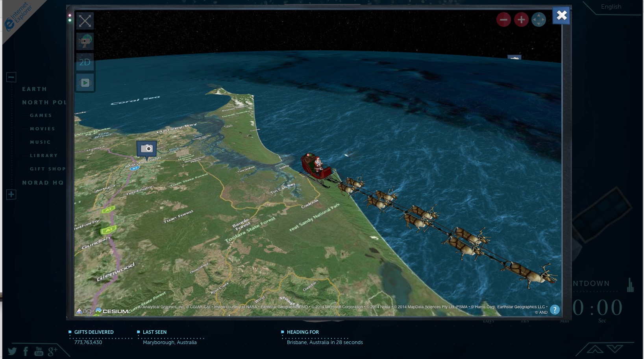The height and width of the screenshot is (359, 644).
Task: Switch the map to 2D view
Action: coord(85,62)
